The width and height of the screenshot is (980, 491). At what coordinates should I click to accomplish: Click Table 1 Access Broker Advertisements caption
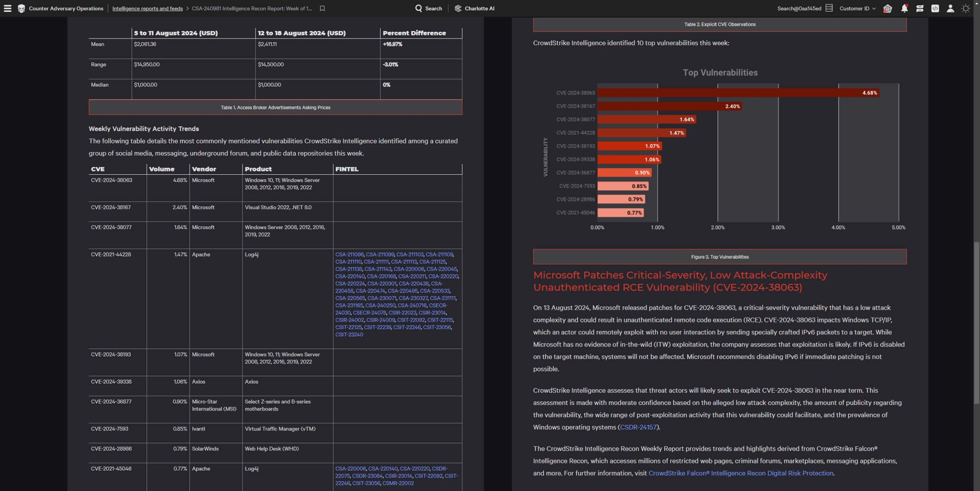point(275,107)
